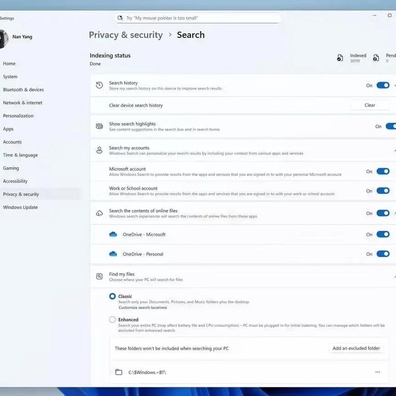Open Accounts settings
396x396 pixels.
[x=12, y=142]
